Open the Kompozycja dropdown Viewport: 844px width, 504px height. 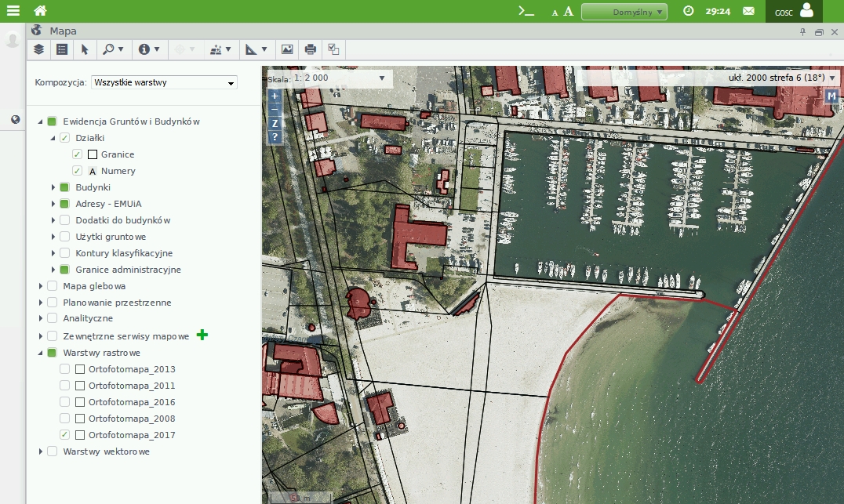coord(164,82)
